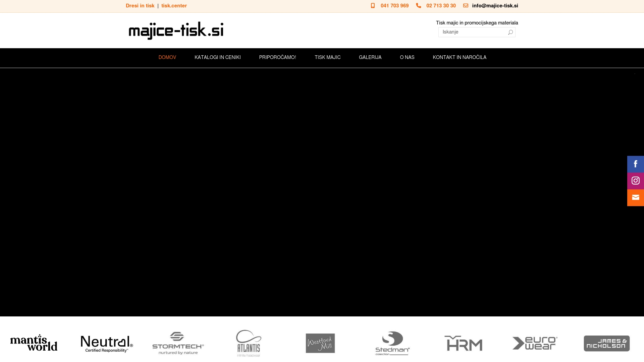Click the email envelope sidebar icon
Screen dimensions: 644x362
(x=635, y=197)
